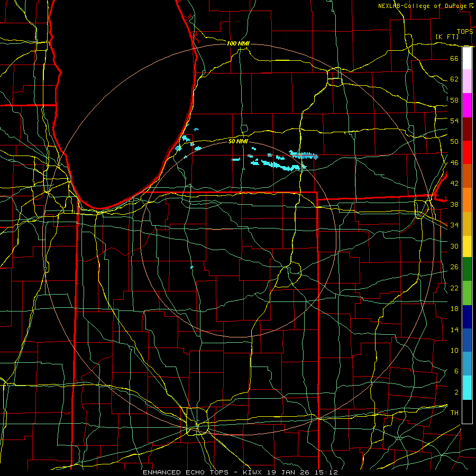Select the 26 legend value

point(454,267)
